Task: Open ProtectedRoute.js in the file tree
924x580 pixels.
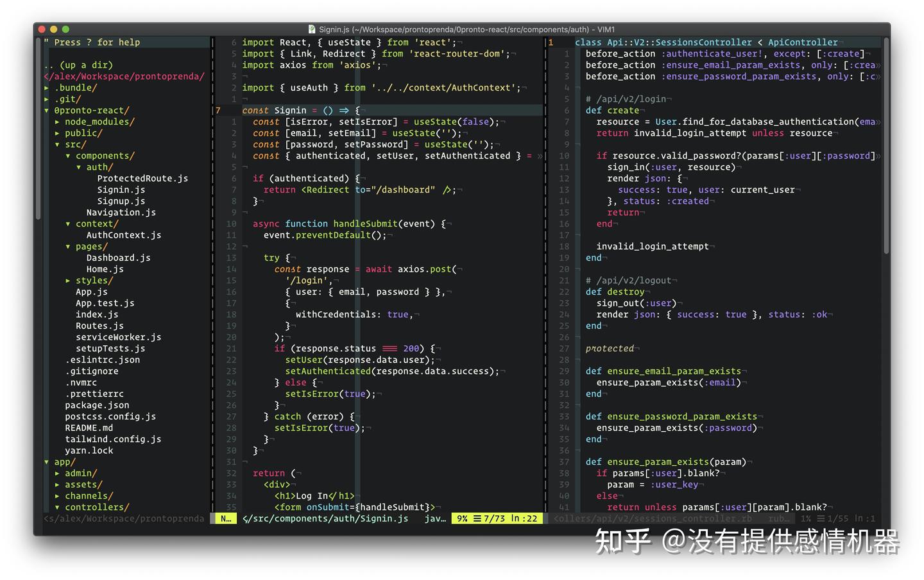Action: [x=142, y=178]
